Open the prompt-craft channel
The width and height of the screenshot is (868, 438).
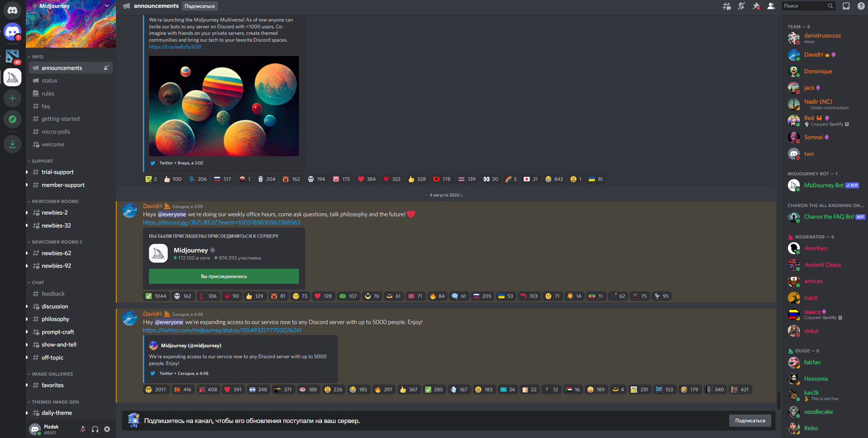pyautogui.click(x=71, y=332)
